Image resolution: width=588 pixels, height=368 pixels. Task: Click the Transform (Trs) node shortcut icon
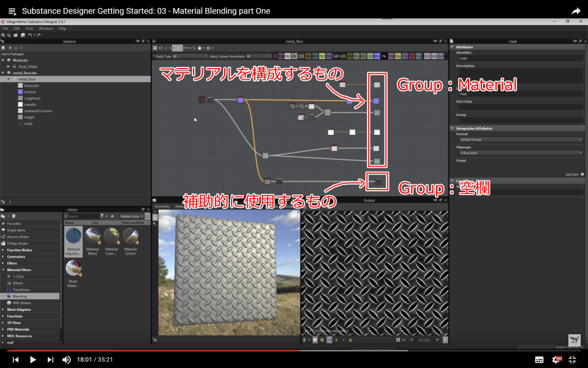405,56
